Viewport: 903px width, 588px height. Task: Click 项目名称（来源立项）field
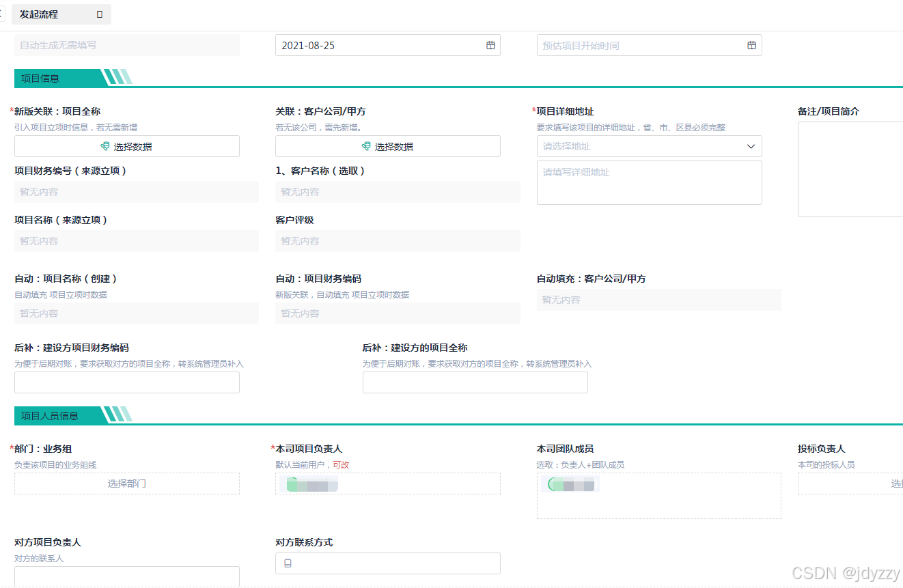[x=137, y=241]
